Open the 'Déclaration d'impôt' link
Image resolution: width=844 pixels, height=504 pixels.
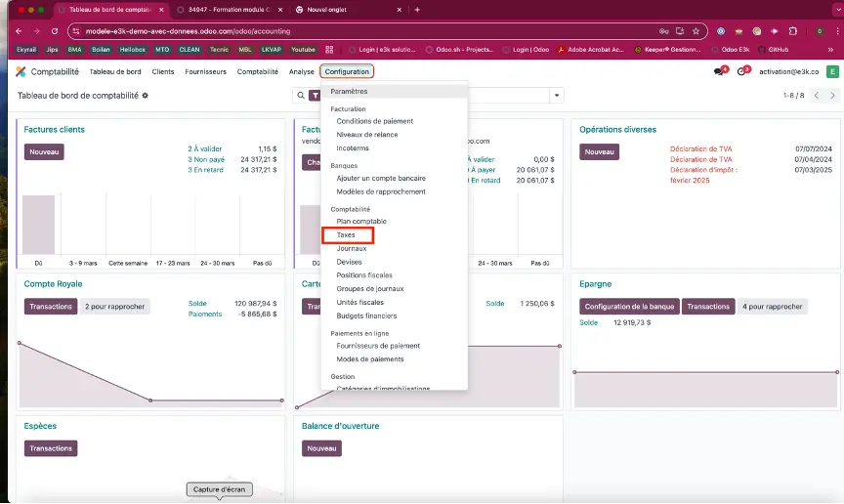pos(703,169)
